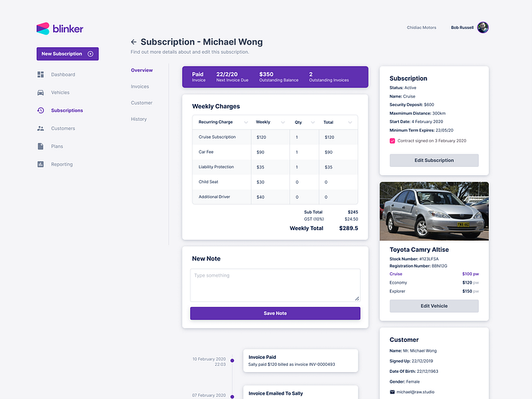Click the Chidiac Motors link
532x399 pixels.
click(422, 28)
